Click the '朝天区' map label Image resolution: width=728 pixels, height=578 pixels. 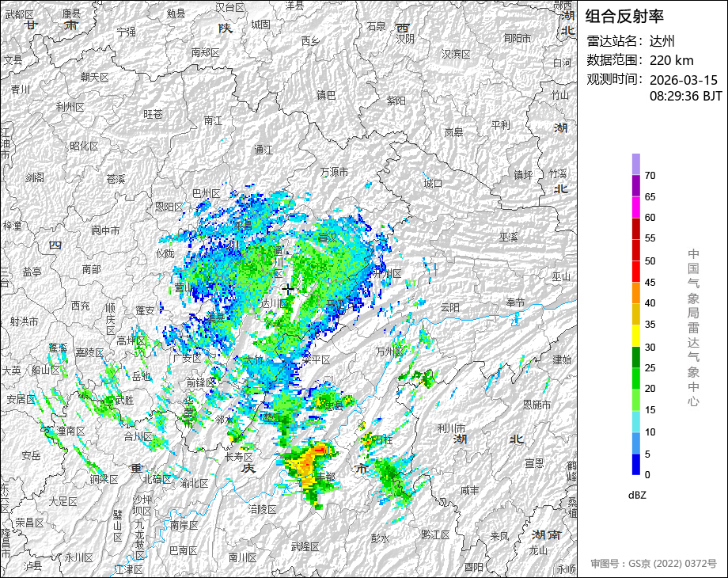95,77
